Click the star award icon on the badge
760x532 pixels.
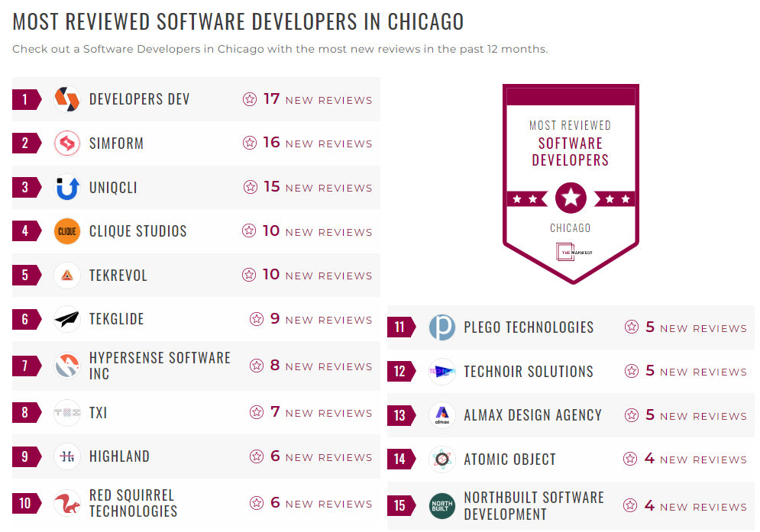569,198
